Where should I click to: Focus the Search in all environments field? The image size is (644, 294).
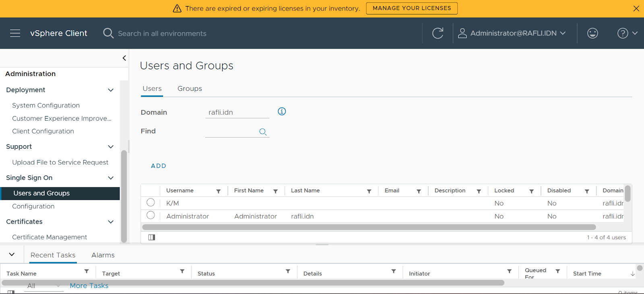coord(162,33)
